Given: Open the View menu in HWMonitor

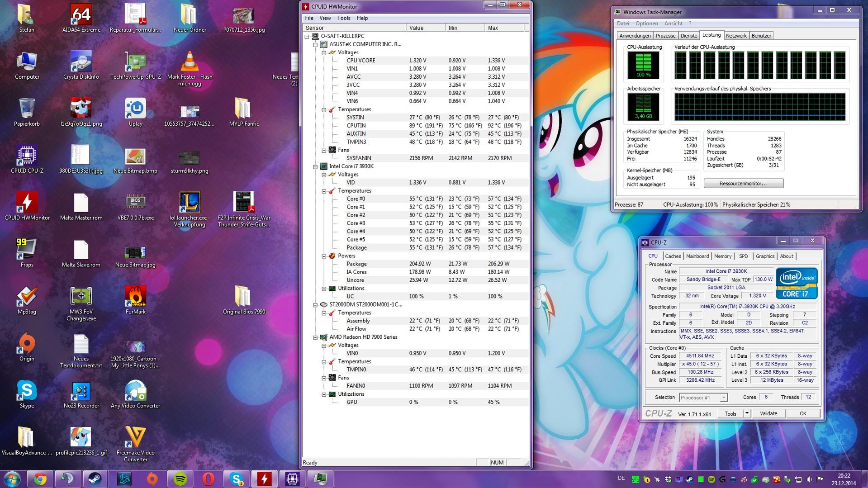Looking at the screenshot, I should pos(325,18).
